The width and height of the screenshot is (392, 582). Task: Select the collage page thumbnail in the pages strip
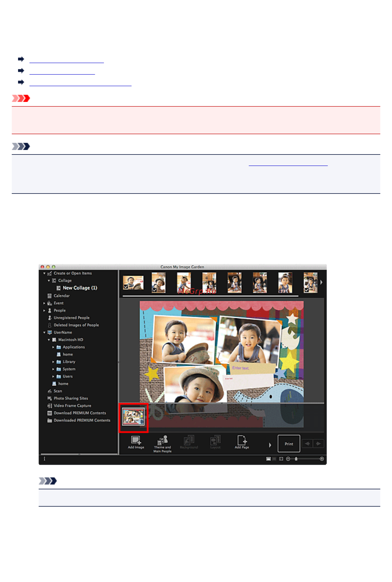133,417
